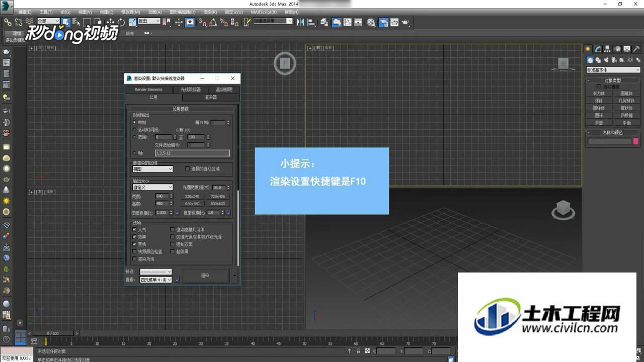644x362 pixels.
Task: Enable the 渲染为场 checkbox
Action: [134, 259]
